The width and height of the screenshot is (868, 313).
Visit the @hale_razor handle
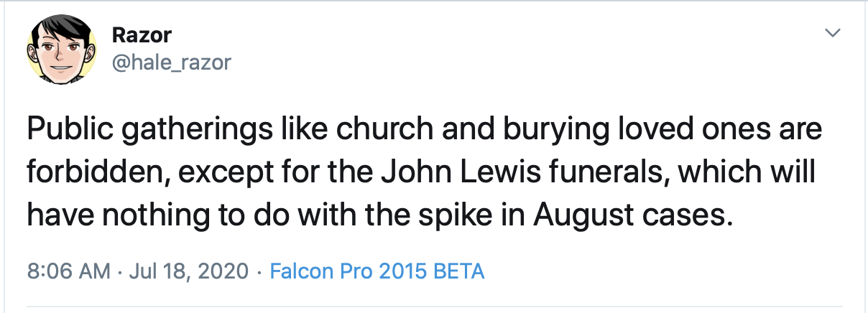[x=171, y=63]
